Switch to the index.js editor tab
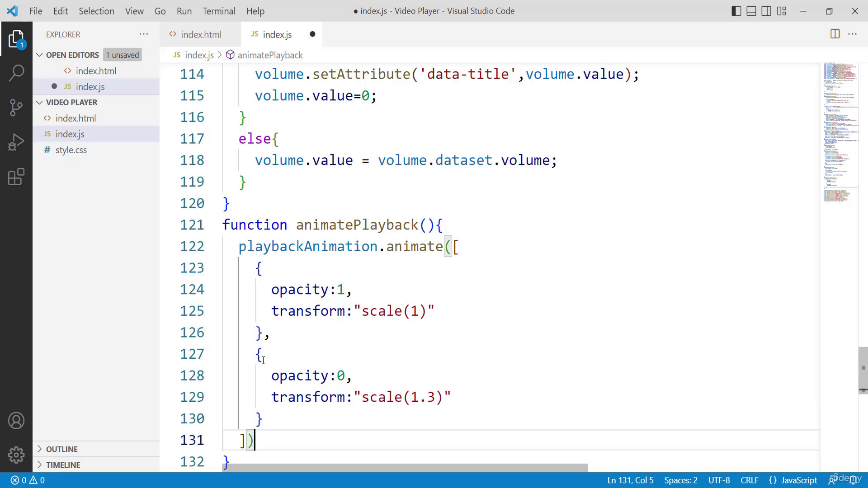868x488 pixels. [x=282, y=34]
